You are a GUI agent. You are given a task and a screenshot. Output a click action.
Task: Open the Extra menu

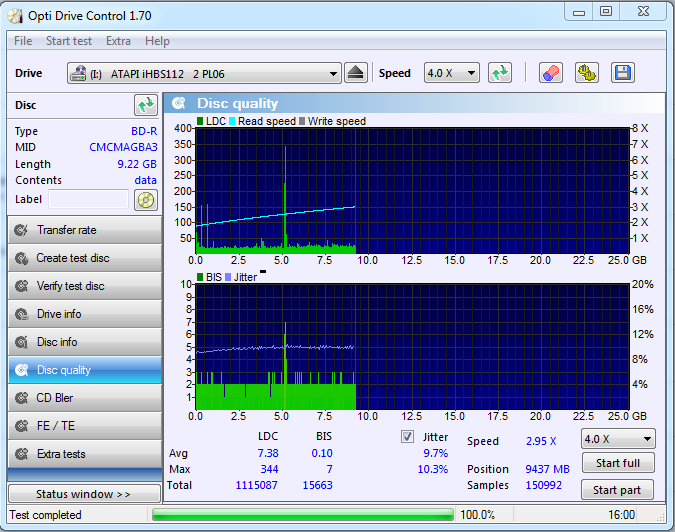click(x=118, y=41)
